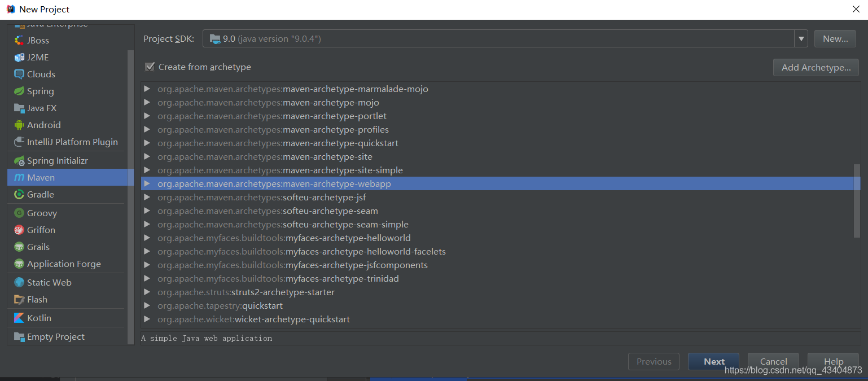
Task: Select the maven-archetype-mojo row
Action: [x=501, y=102]
